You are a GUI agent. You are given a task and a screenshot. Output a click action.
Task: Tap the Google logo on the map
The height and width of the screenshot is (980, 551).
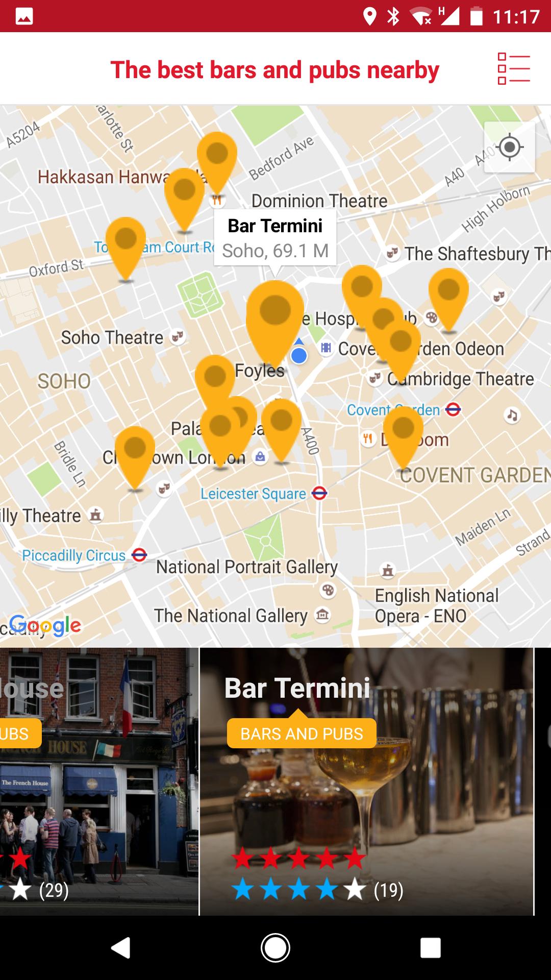click(x=45, y=625)
